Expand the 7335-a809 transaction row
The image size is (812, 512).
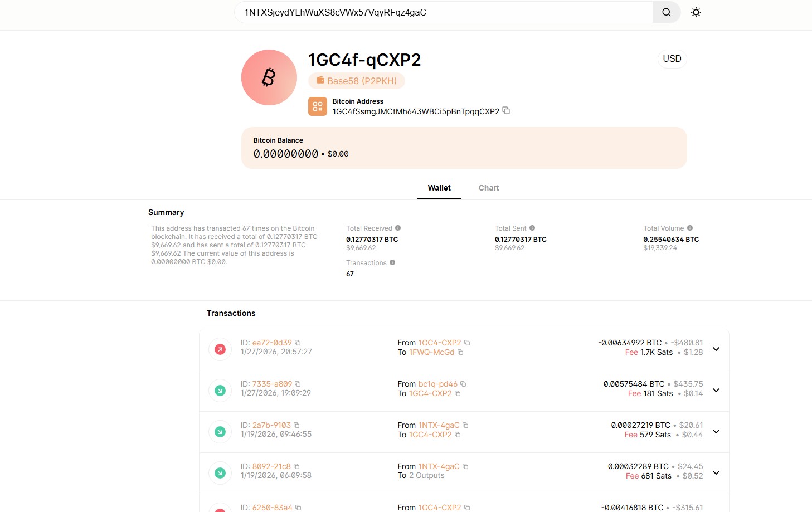(x=716, y=390)
